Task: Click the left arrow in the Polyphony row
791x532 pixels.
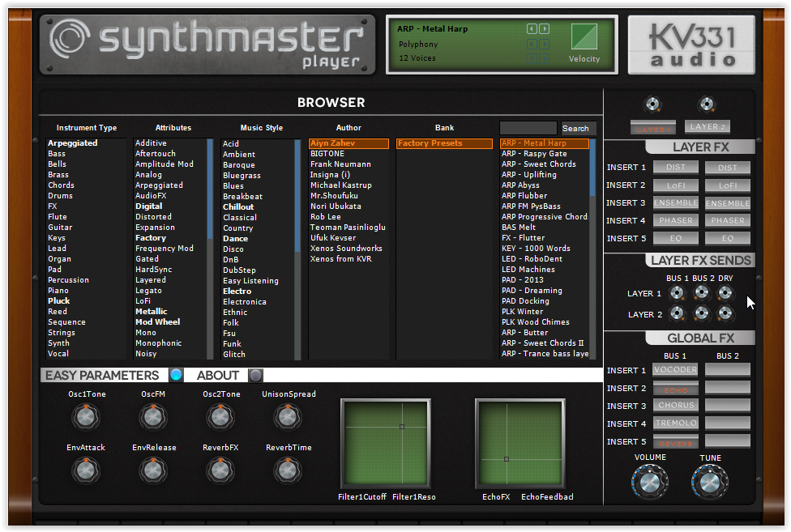Action: (x=532, y=45)
